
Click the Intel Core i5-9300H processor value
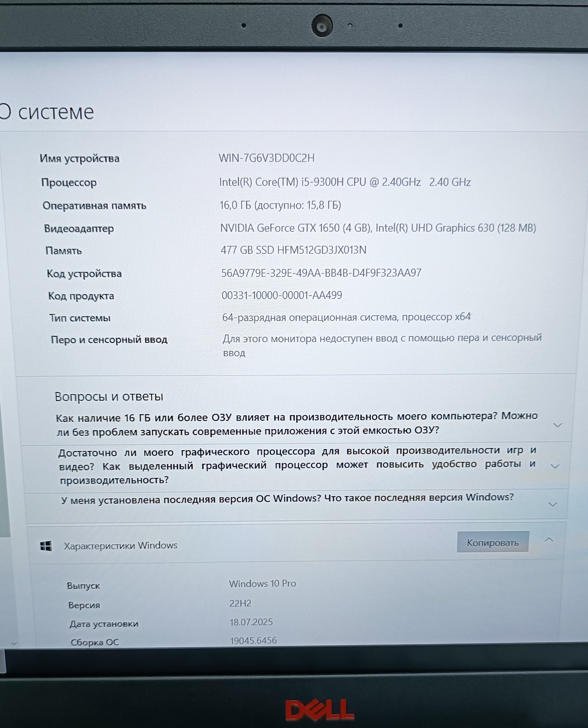pyautogui.click(x=345, y=182)
